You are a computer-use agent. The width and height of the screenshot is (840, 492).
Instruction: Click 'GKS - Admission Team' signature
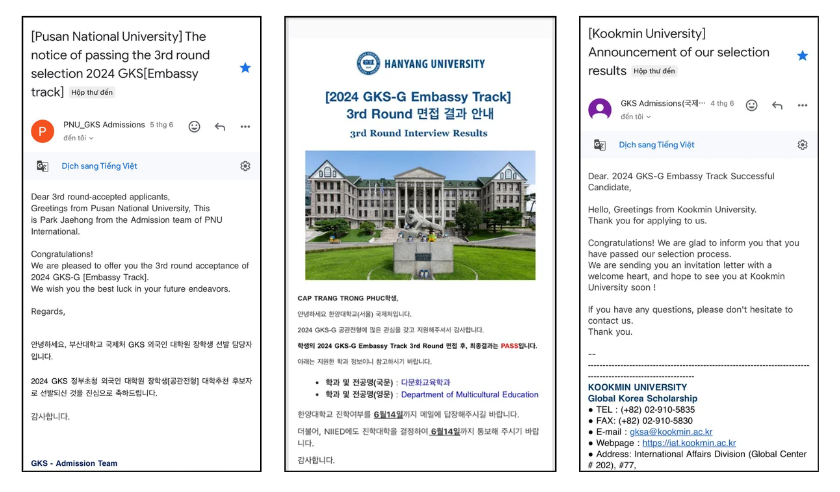point(74,463)
